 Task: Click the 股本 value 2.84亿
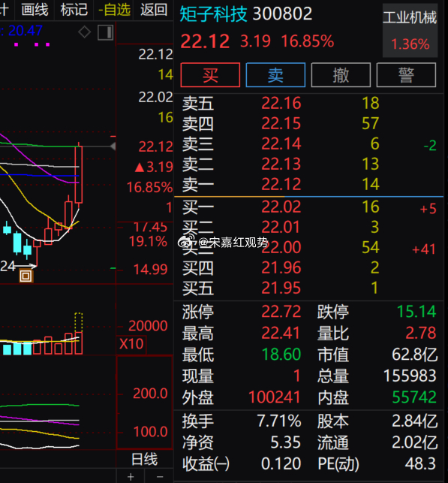point(414,421)
